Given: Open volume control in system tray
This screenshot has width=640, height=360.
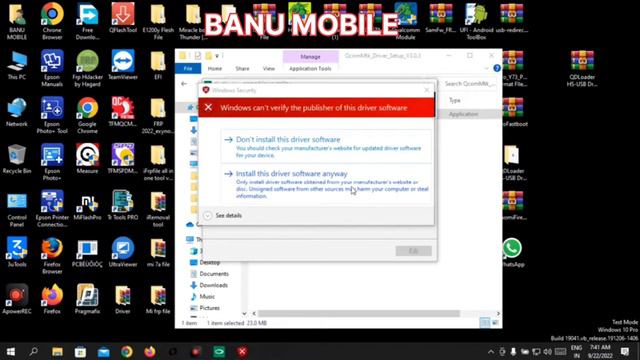Looking at the screenshot, I should pyautogui.click(x=547, y=351).
